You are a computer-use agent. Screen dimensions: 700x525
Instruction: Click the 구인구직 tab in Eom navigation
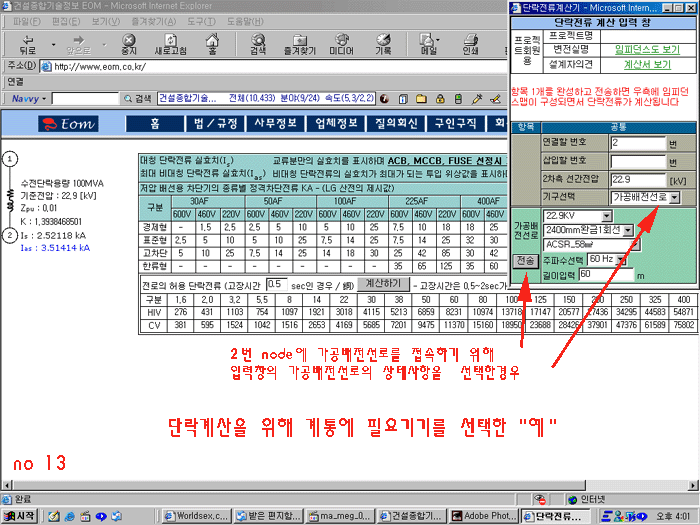coord(455,124)
